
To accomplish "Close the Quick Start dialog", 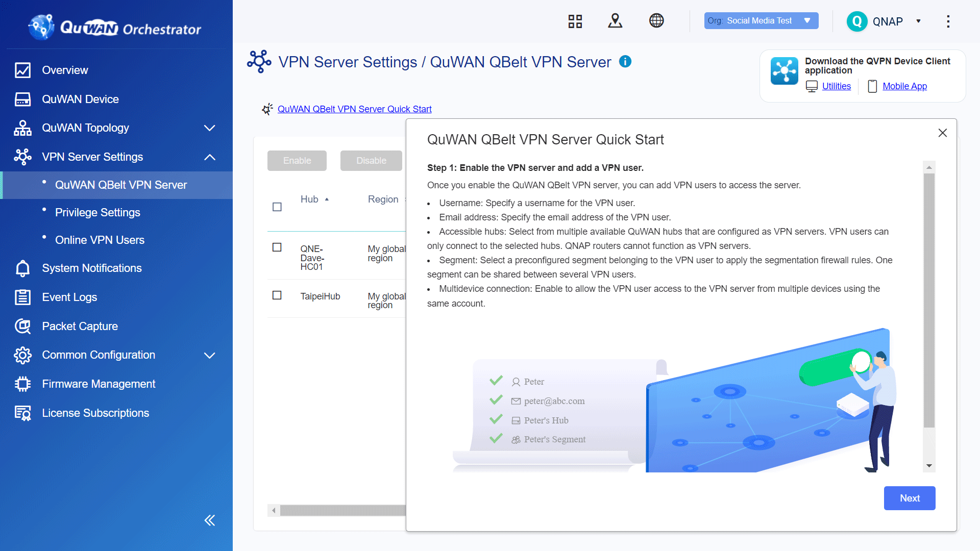I will click(x=943, y=133).
